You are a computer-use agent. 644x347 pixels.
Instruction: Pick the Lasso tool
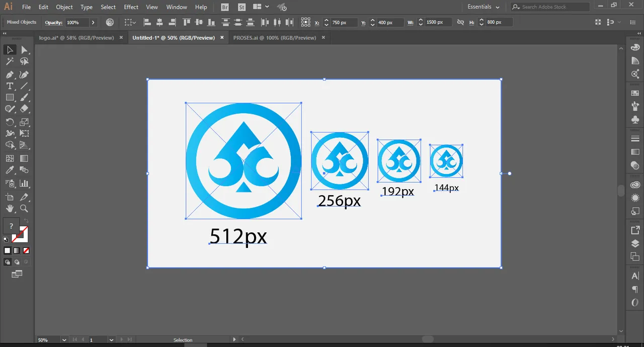click(x=24, y=61)
